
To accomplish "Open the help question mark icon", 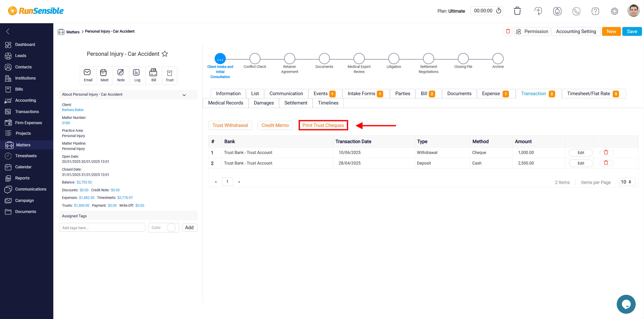I will (595, 11).
